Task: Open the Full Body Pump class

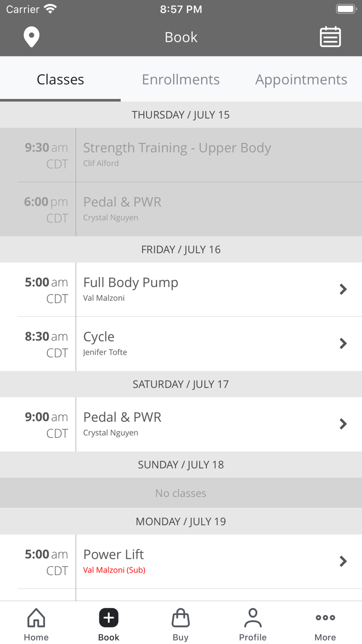Action: (131, 283)
